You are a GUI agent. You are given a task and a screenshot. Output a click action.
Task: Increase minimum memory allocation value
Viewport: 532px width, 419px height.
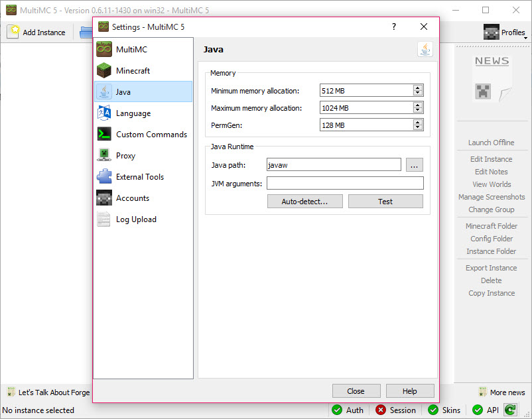point(418,88)
